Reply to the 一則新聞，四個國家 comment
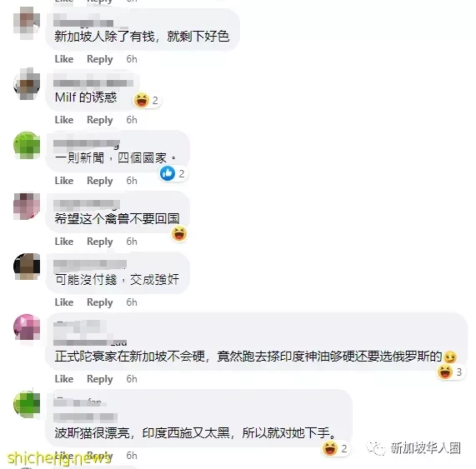The image size is (476, 469). click(x=99, y=181)
